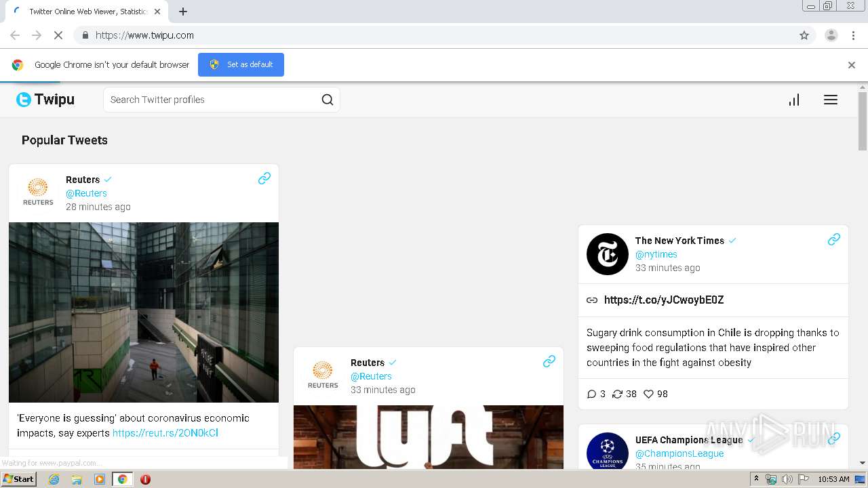The image size is (868, 488).
Task: Click 'Popular Tweets' heading
Action: click(x=64, y=140)
